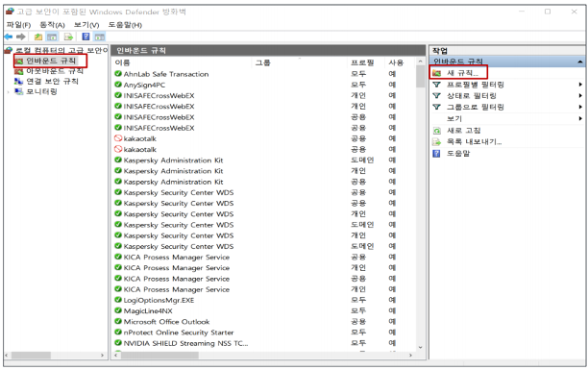Open the 동작(A) menu
Viewport: 588px width, 370px height.
click(52, 25)
